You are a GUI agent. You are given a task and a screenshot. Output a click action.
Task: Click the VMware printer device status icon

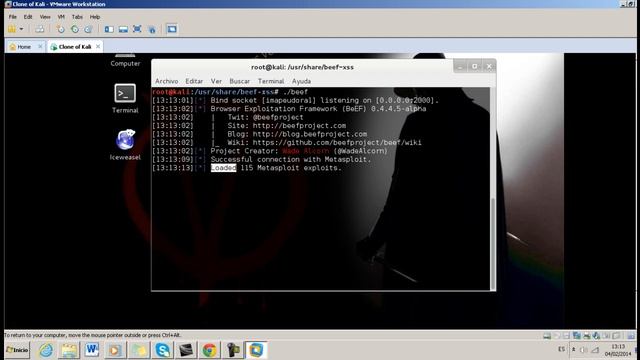pos(586,336)
